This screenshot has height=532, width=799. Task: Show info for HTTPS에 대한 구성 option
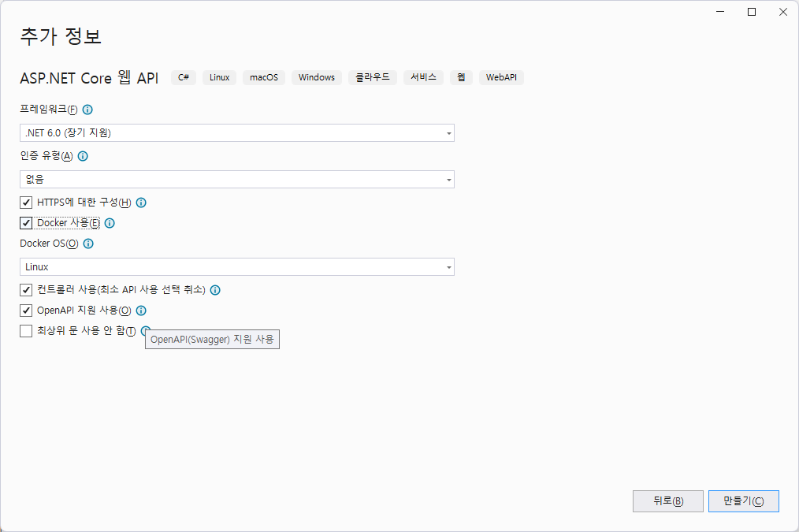coord(141,203)
